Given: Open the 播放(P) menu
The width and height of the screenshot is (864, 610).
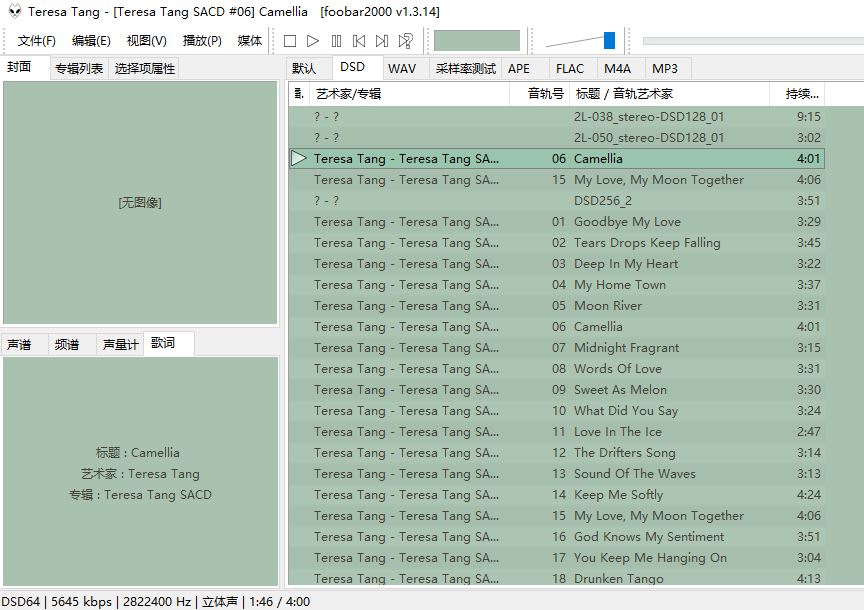Looking at the screenshot, I should (x=202, y=41).
